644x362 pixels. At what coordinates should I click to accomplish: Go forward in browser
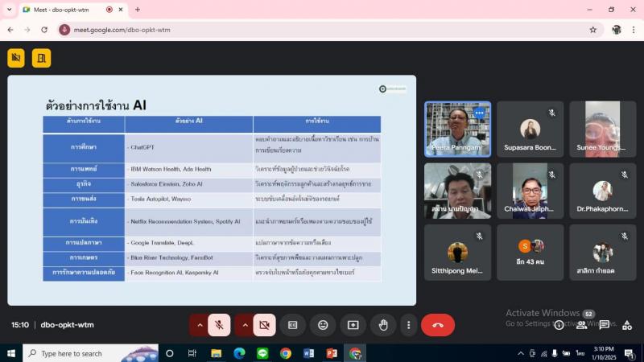(x=27, y=30)
